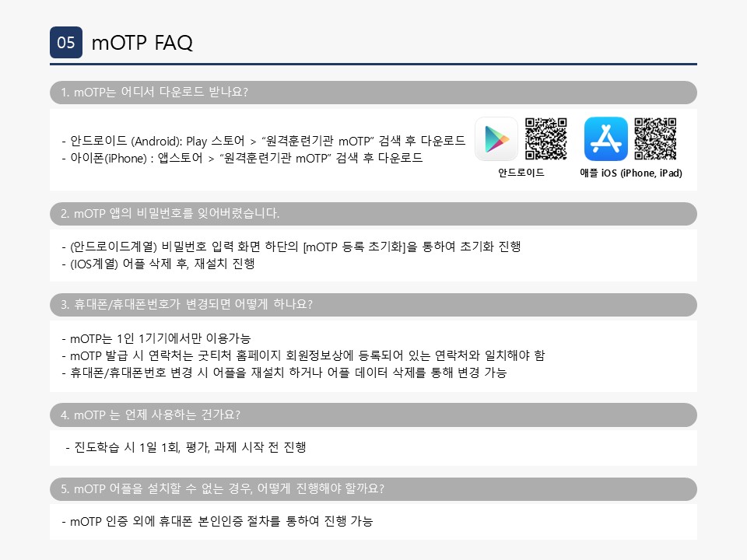Click the iOS QR code
747x560 pixels.
[x=655, y=138]
